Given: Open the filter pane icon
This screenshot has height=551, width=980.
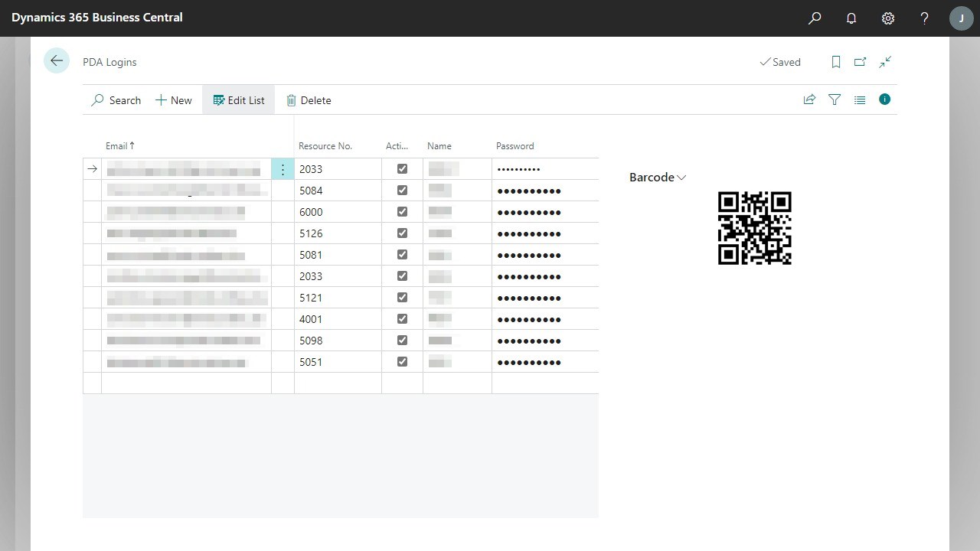Looking at the screenshot, I should pos(835,99).
